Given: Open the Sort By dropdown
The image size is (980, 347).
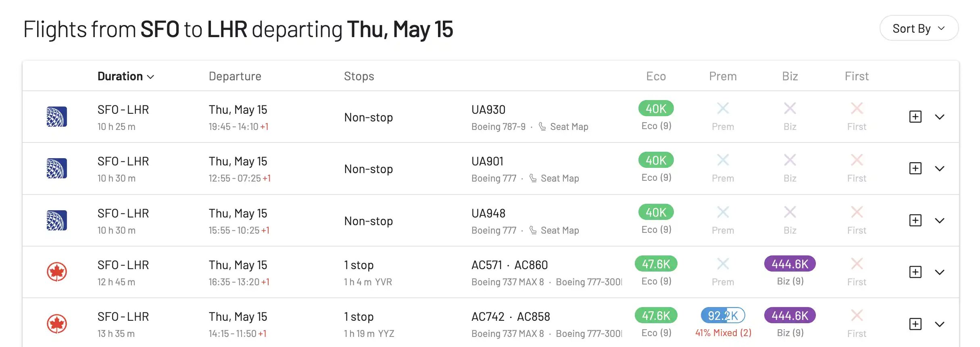Looking at the screenshot, I should point(919,28).
